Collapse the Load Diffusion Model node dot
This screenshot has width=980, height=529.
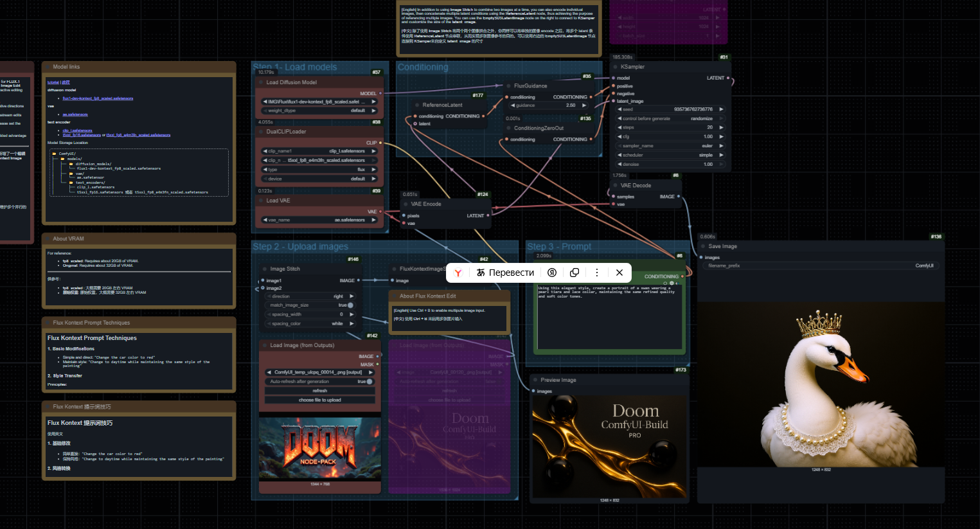pos(261,82)
